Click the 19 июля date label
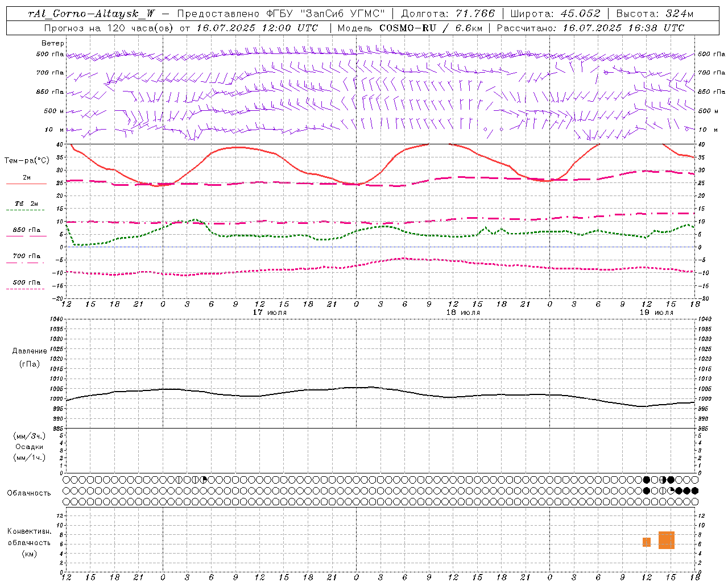This screenshot has width=728, height=582. [x=656, y=312]
